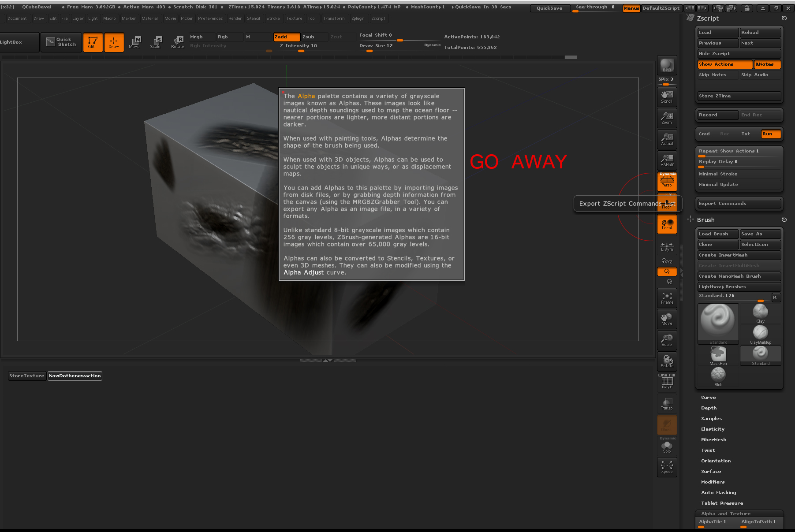Click the AAHalf view icon
795x532 pixels.
click(667, 160)
